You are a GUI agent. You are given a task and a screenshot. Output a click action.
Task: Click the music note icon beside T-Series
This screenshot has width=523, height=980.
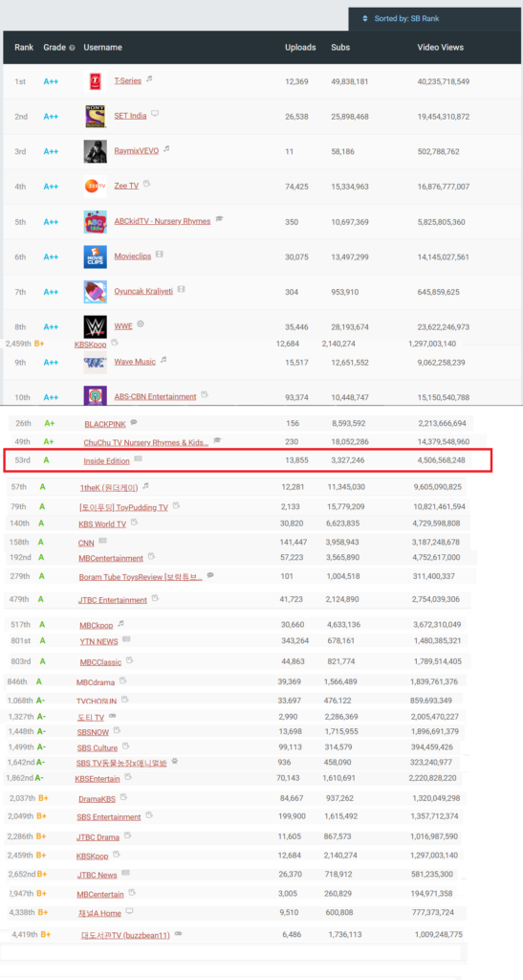pos(149,79)
